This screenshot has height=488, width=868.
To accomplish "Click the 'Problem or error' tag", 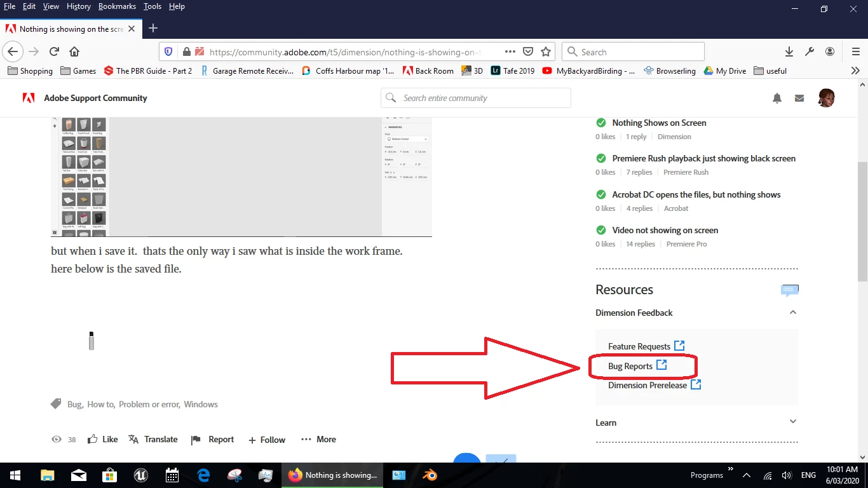I will [x=149, y=404].
